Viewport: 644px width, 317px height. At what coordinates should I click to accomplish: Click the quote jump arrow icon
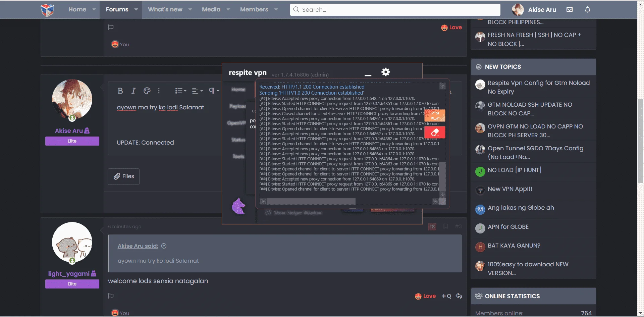pos(164,246)
